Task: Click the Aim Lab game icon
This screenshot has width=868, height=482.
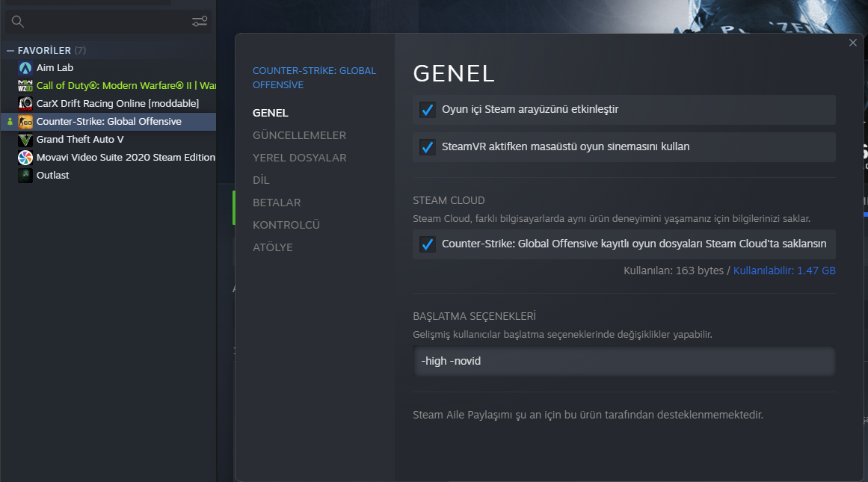Action: pyautogui.click(x=25, y=68)
